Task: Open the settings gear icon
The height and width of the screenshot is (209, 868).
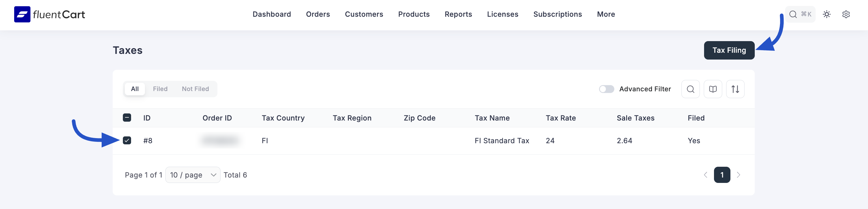Action: [846, 14]
